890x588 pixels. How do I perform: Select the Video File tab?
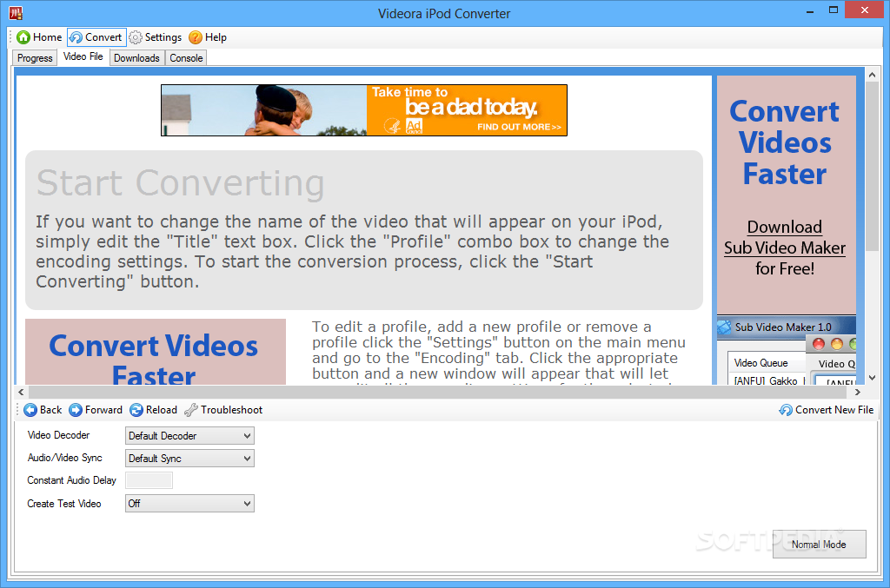coord(83,56)
